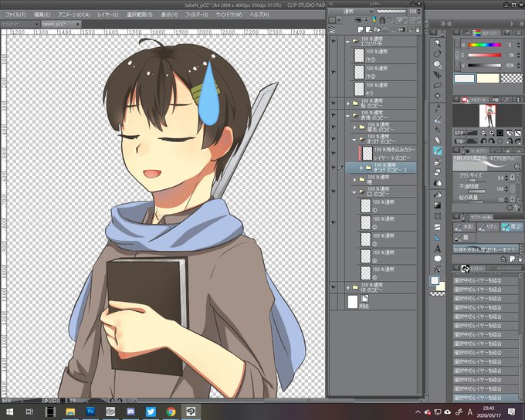
Task: Open the ウィンドウ(W) menu
Action: (229, 15)
